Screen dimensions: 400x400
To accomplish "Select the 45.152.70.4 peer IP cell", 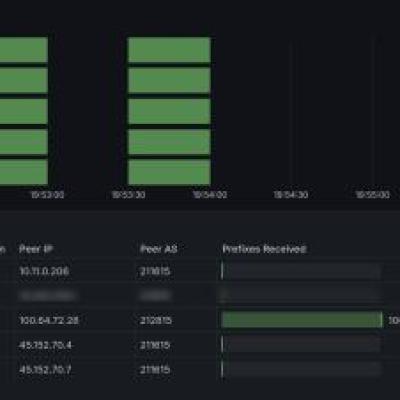I will (x=45, y=345).
